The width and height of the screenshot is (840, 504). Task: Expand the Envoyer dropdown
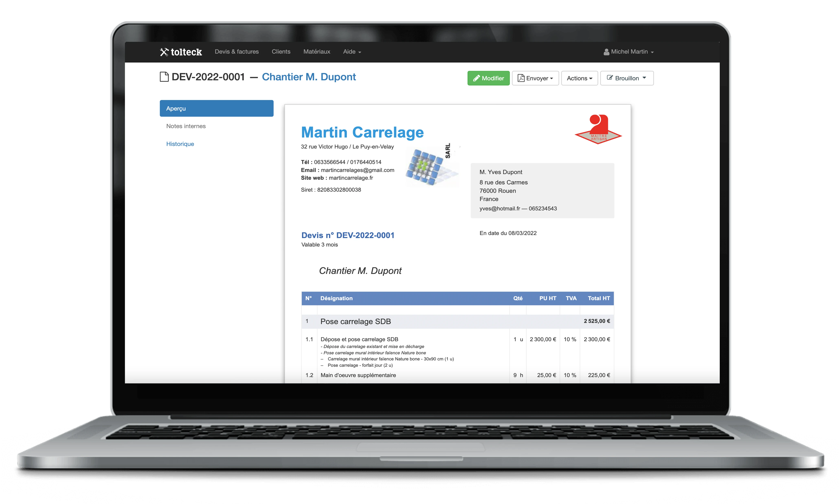(x=535, y=78)
